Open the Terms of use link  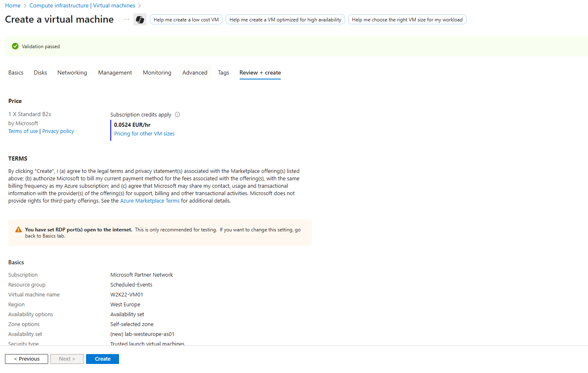coord(23,131)
